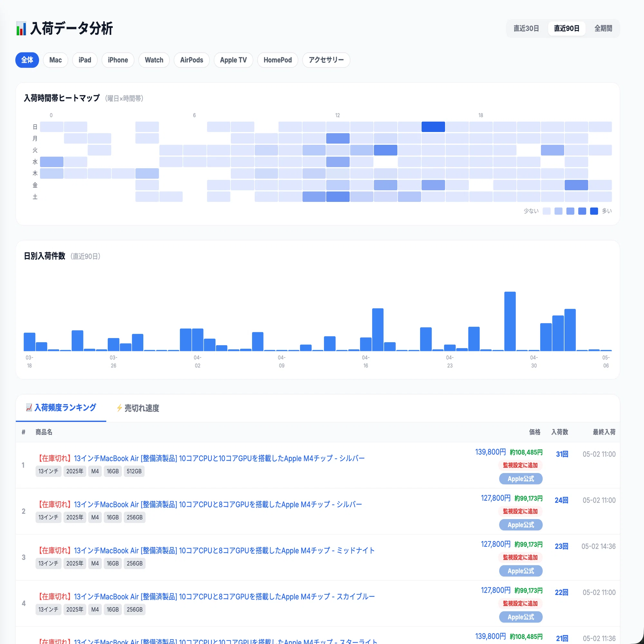Click the 31回 arrival count
The image size is (644, 644).
click(x=562, y=454)
